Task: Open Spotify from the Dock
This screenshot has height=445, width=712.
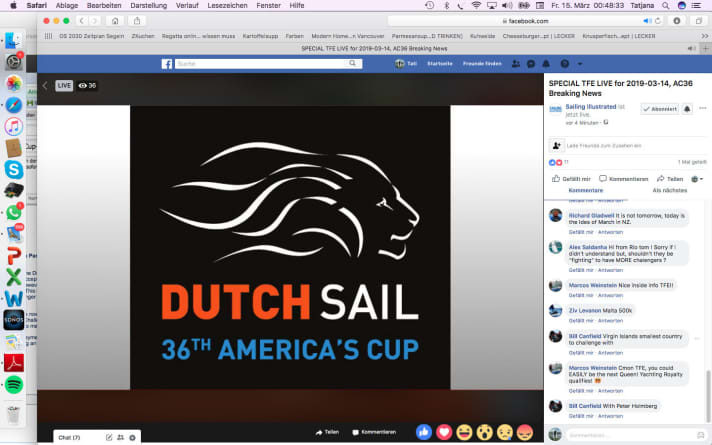Action: tap(14, 385)
